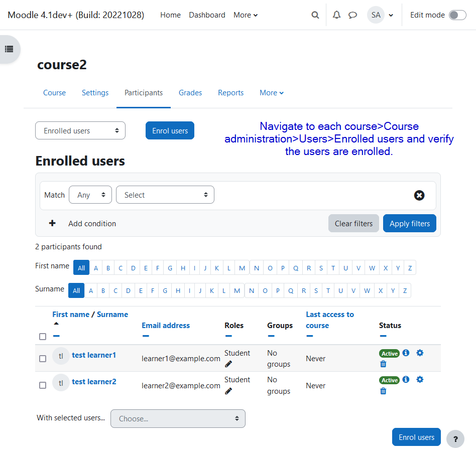Select All in Surname filter
The width and height of the screenshot is (476, 462).
click(x=76, y=290)
